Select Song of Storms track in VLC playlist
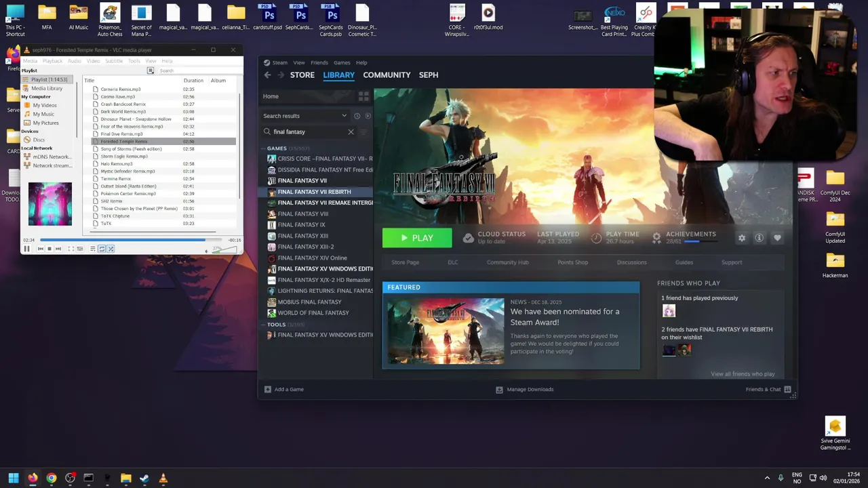The width and height of the screenshot is (868, 488). click(x=131, y=149)
